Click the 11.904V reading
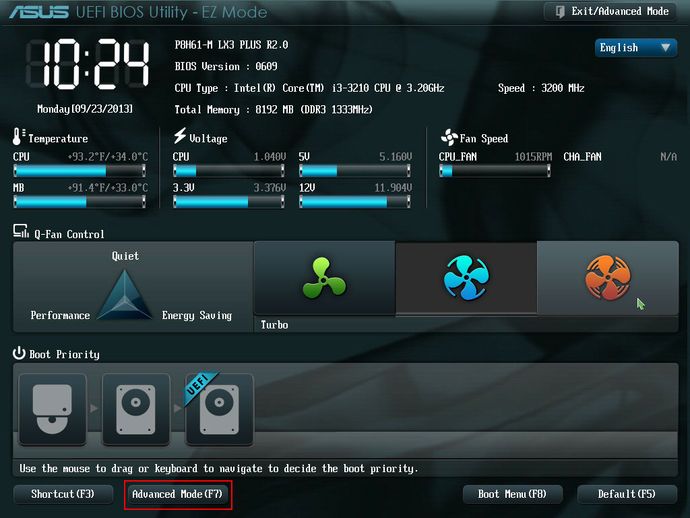 click(393, 188)
